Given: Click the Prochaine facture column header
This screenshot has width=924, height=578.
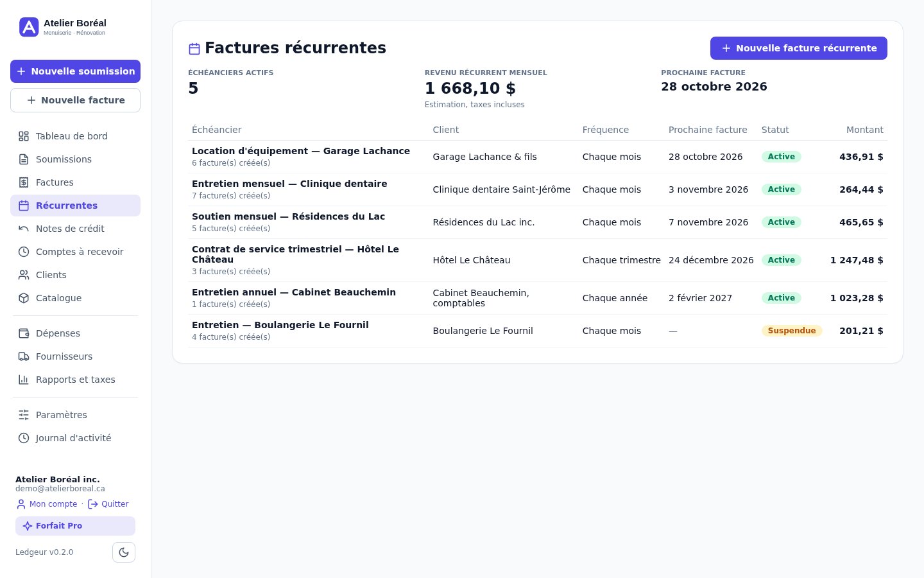Looking at the screenshot, I should [x=708, y=130].
